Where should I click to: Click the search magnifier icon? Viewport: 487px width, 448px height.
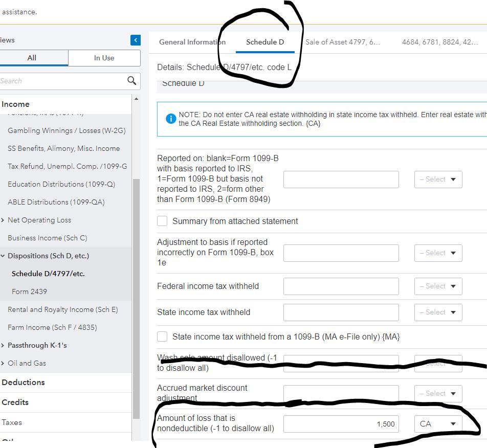[131, 81]
